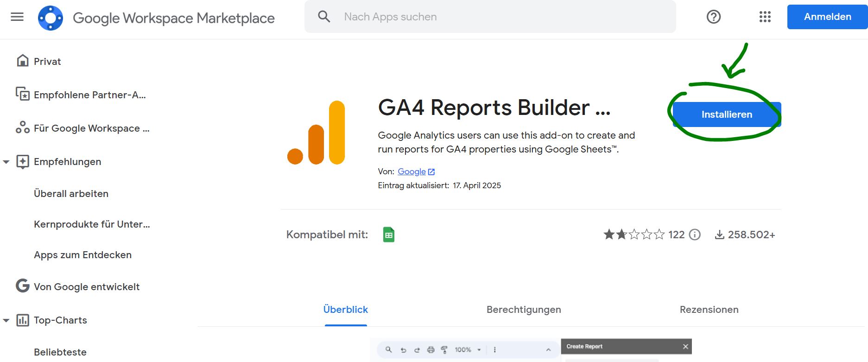Click the 258.502+ download count text
This screenshot has width=868, height=362.
click(751, 235)
